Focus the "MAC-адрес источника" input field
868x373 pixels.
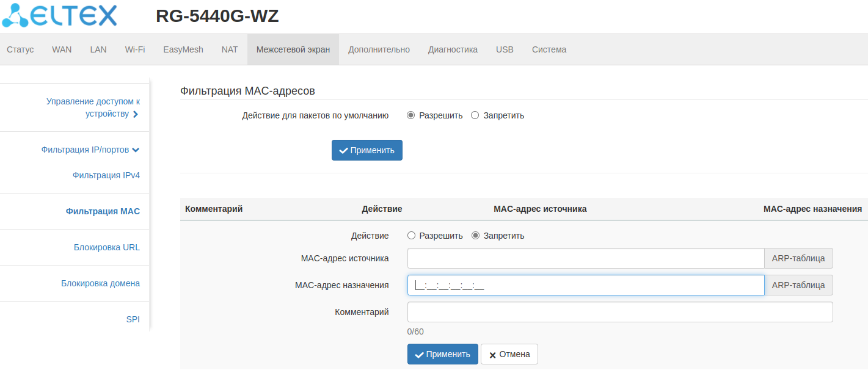(585, 258)
